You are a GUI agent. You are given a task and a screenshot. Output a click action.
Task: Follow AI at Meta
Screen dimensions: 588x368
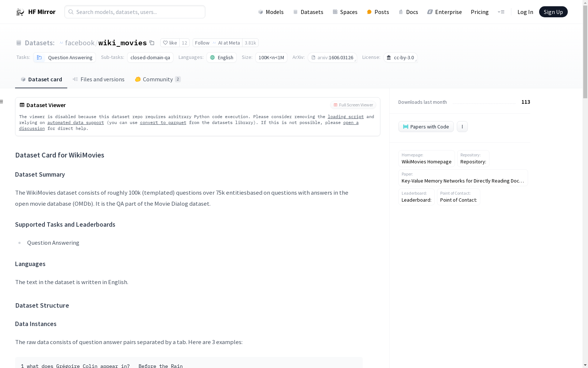coord(218,43)
